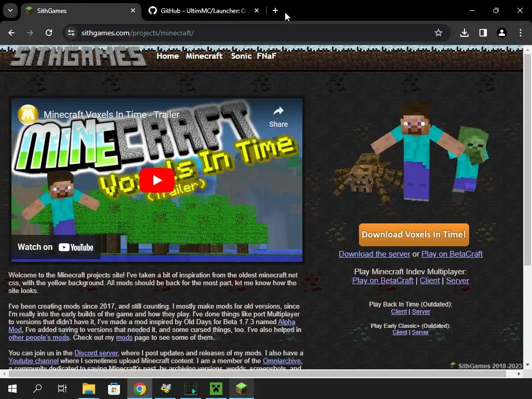Click the horizontal page scrollbar

pos(257,374)
